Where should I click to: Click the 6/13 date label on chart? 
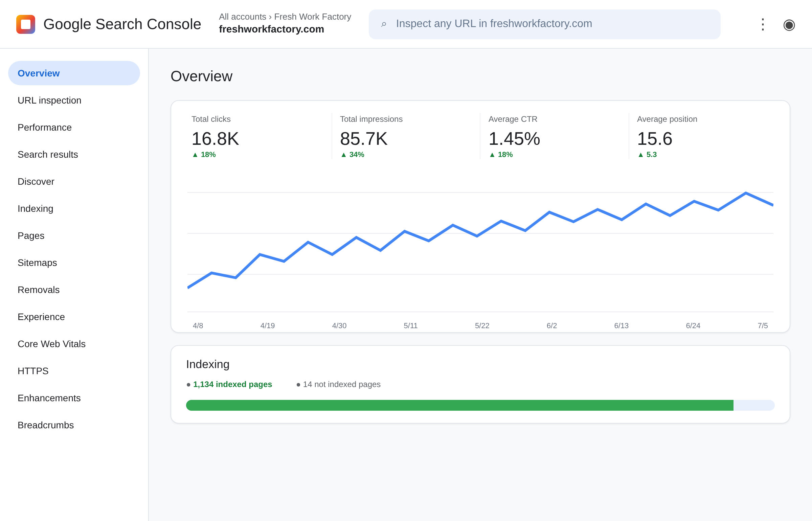pos(621,325)
